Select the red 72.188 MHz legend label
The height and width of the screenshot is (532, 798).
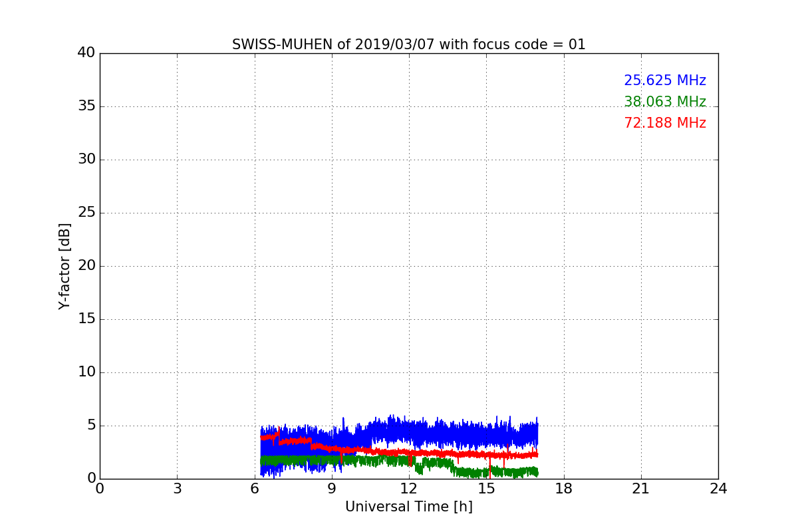click(x=665, y=123)
